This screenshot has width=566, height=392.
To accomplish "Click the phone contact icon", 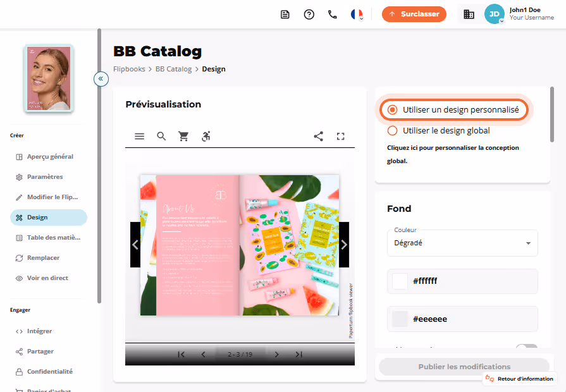I will (333, 15).
